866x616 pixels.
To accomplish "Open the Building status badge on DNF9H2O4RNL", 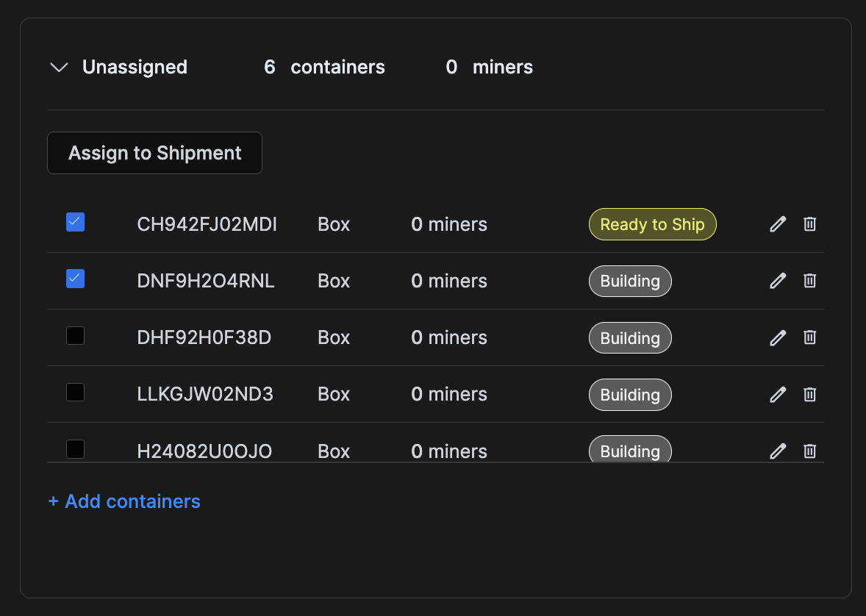I will click(x=630, y=281).
